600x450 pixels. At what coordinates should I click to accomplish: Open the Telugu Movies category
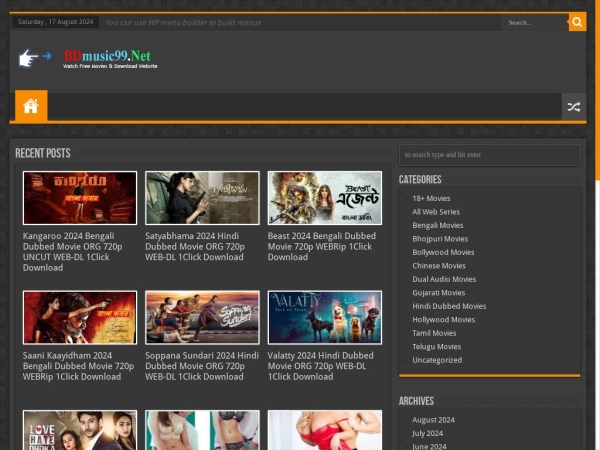coord(436,346)
